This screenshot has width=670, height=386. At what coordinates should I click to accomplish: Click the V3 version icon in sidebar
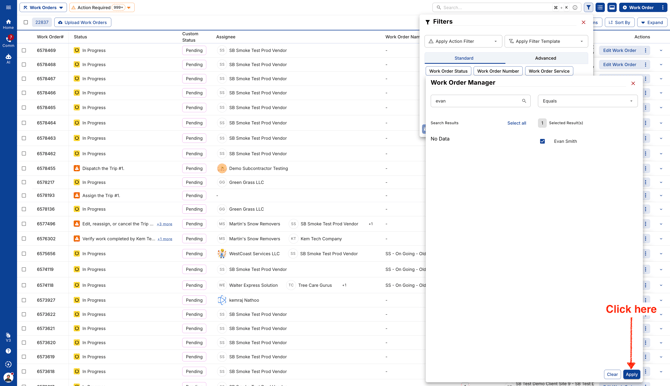click(x=8, y=337)
